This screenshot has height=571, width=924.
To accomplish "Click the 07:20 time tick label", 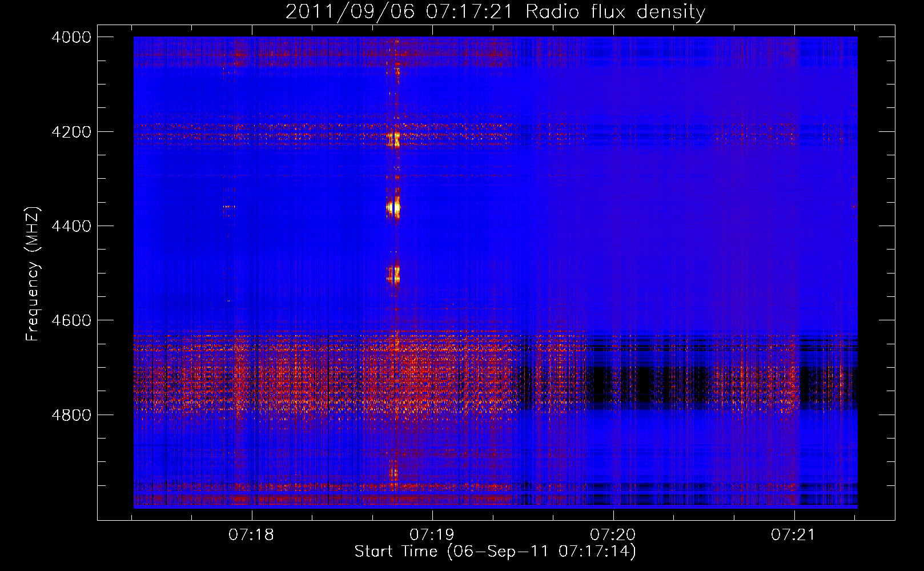I will click(x=613, y=535).
